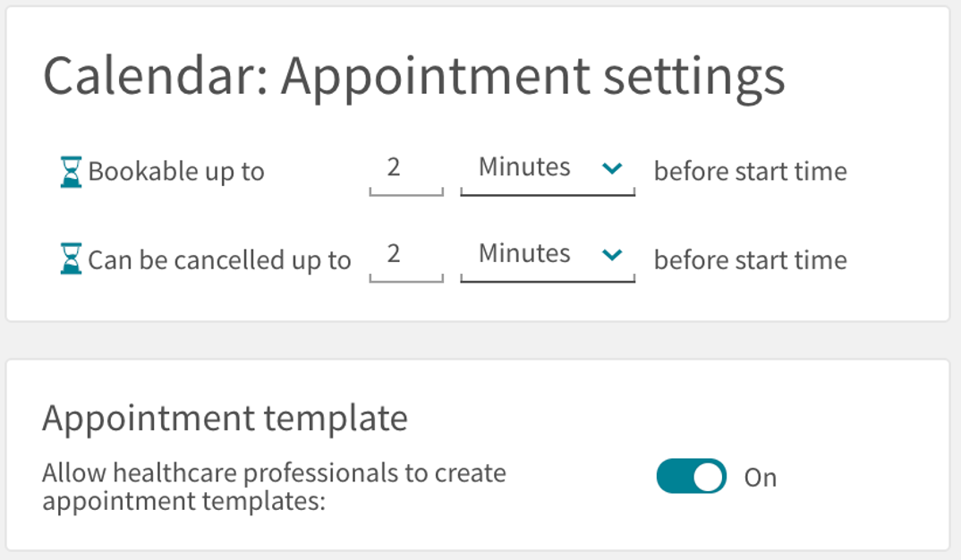The image size is (961, 560).
Task: Click the white knob of the template toggle
Action: [x=708, y=476]
